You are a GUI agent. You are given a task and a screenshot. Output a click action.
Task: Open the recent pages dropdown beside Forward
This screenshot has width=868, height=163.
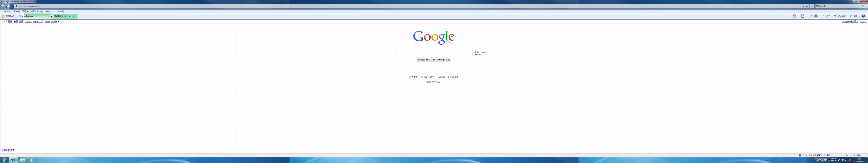point(12,7)
